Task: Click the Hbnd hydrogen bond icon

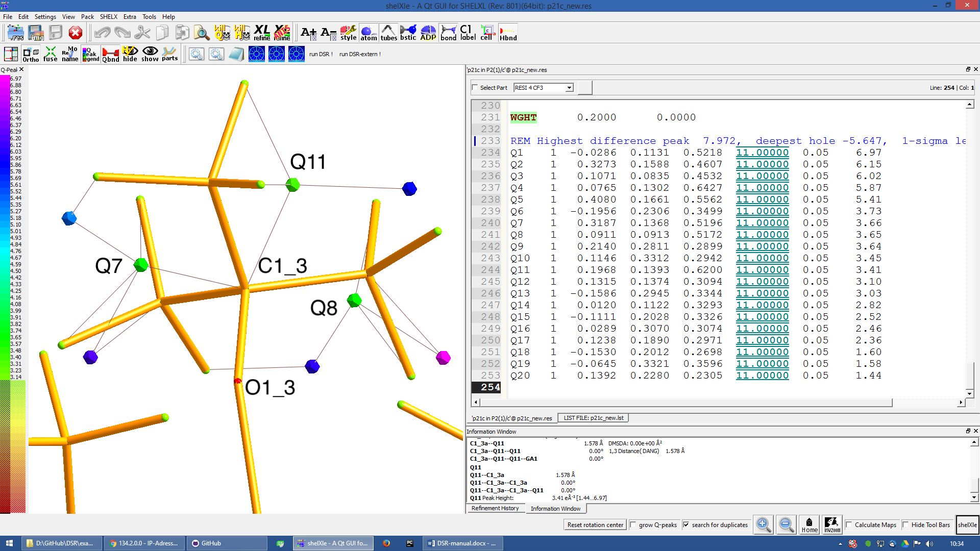Action: [508, 33]
